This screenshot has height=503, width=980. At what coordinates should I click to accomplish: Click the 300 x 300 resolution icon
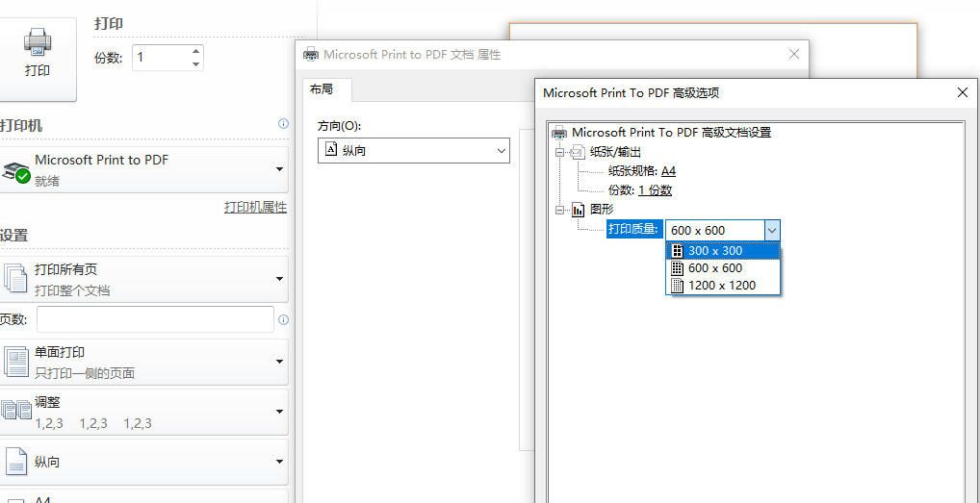pos(677,251)
